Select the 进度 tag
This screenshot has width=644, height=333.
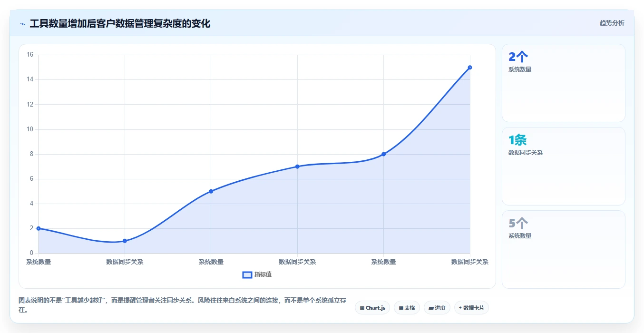437,308
